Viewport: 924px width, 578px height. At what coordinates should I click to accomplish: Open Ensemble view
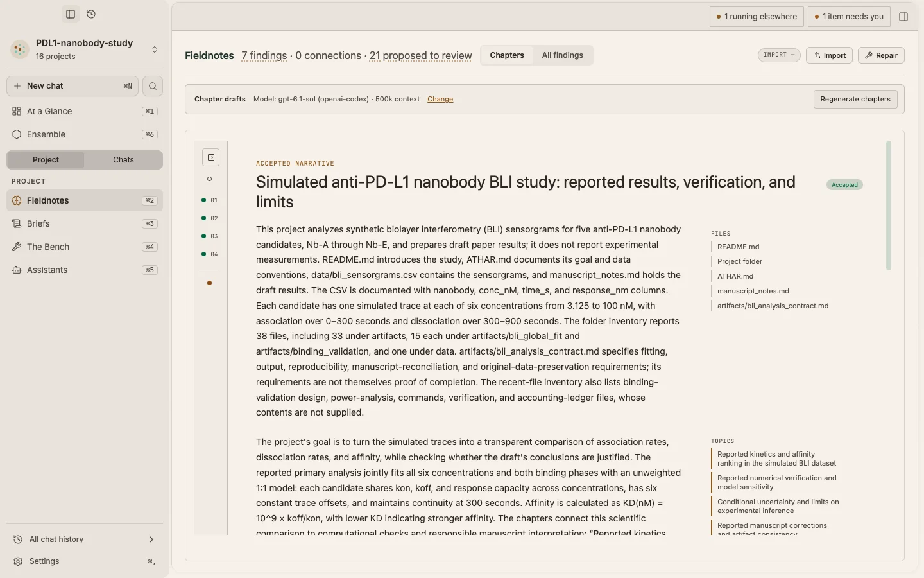coord(85,134)
